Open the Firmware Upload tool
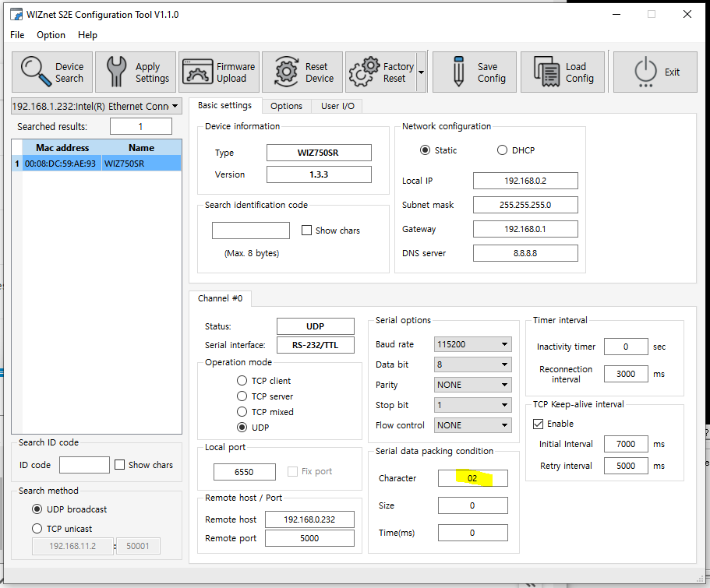 click(x=219, y=72)
